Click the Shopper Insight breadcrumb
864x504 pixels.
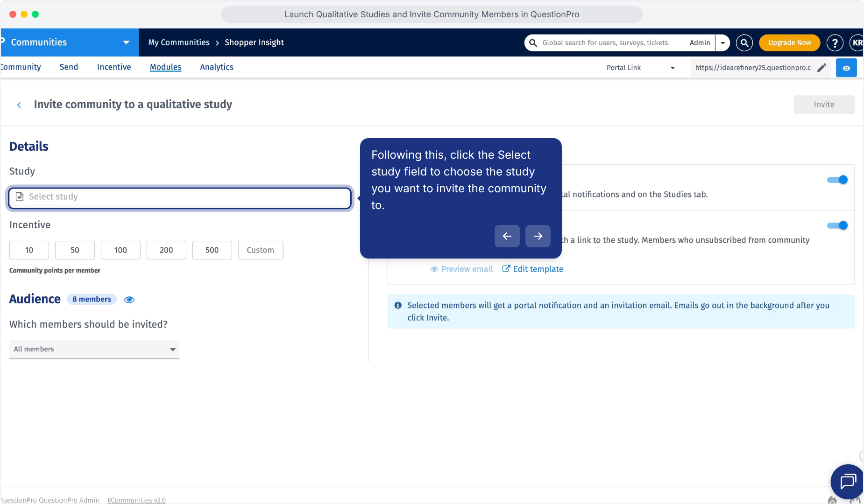pyautogui.click(x=254, y=42)
